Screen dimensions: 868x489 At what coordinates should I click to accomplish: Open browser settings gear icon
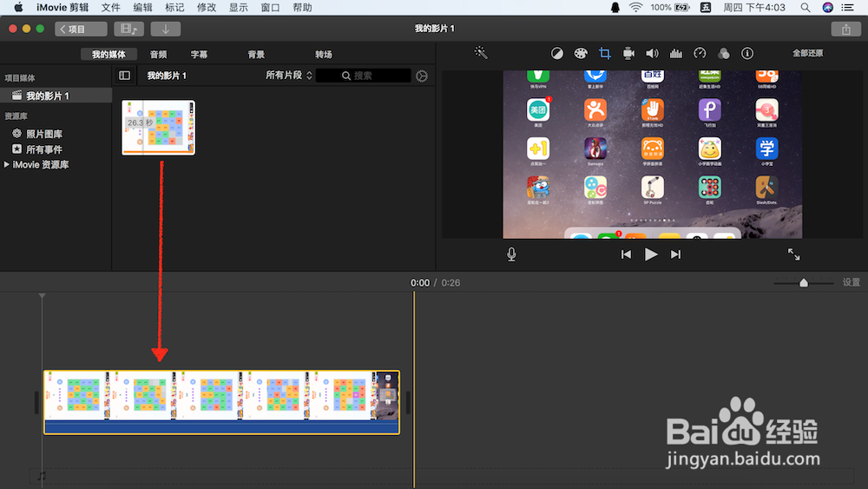coord(422,76)
